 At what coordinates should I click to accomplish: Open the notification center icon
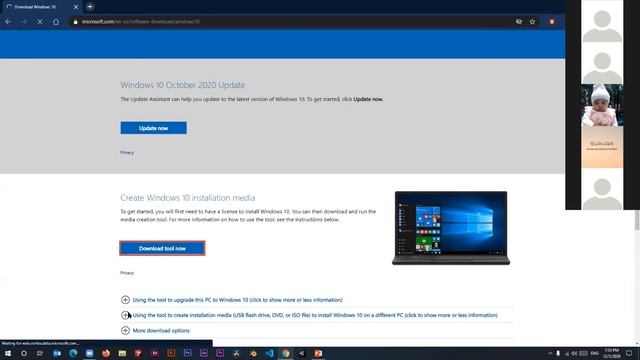click(x=629, y=353)
